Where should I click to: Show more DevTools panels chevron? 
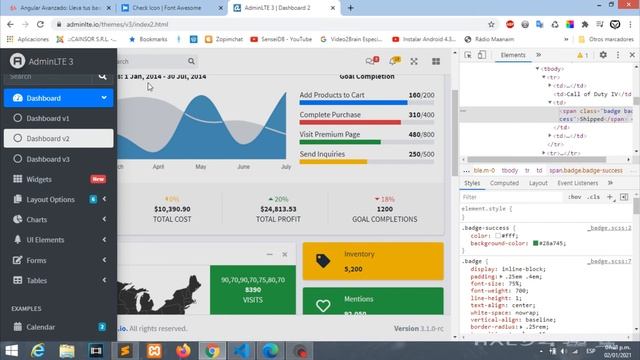point(538,55)
